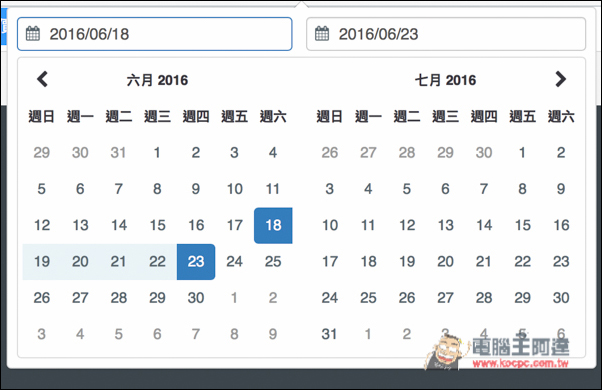This screenshot has width=602, height=390.
Task: Pick July 31 in the July calendar
Action: [329, 334]
